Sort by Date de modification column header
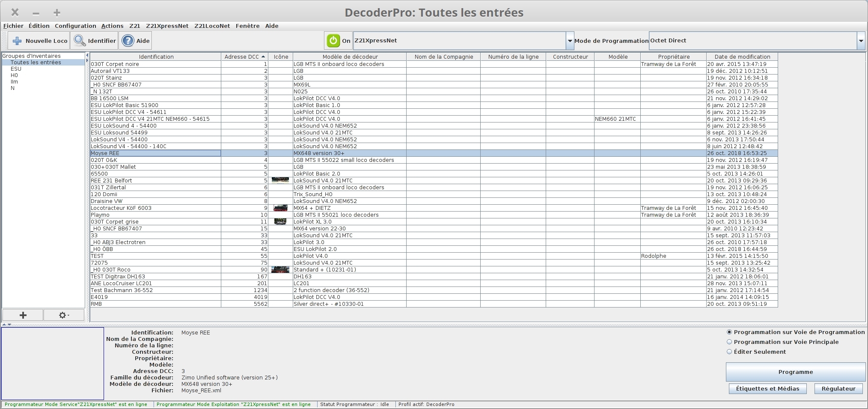Screen dimensions: 868x409 (742, 57)
